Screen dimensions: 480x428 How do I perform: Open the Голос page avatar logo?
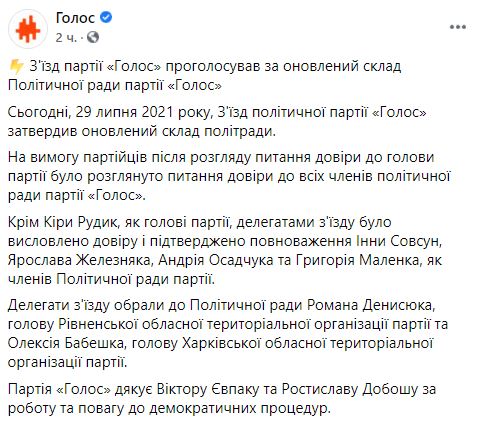(28, 29)
